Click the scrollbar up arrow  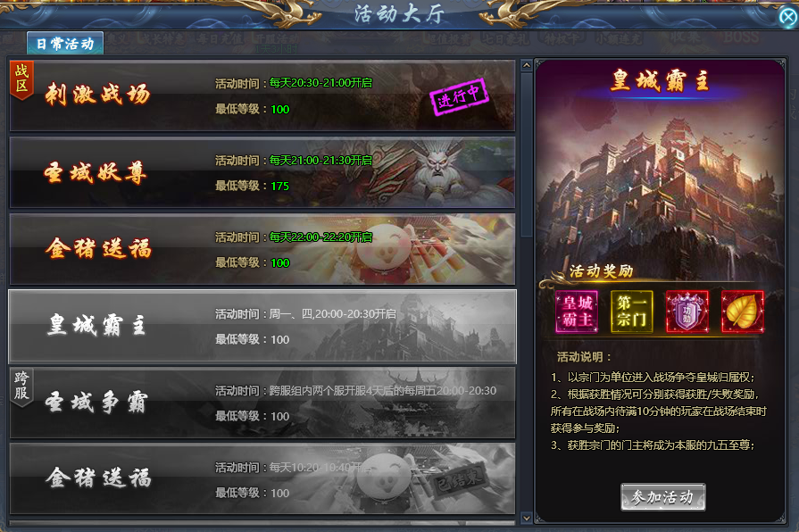[x=527, y=65]
